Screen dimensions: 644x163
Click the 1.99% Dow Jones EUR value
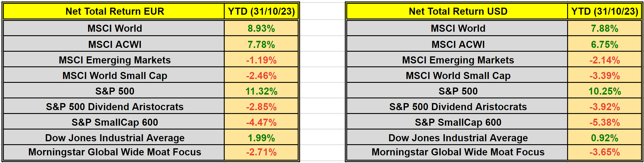click(261, 137)
